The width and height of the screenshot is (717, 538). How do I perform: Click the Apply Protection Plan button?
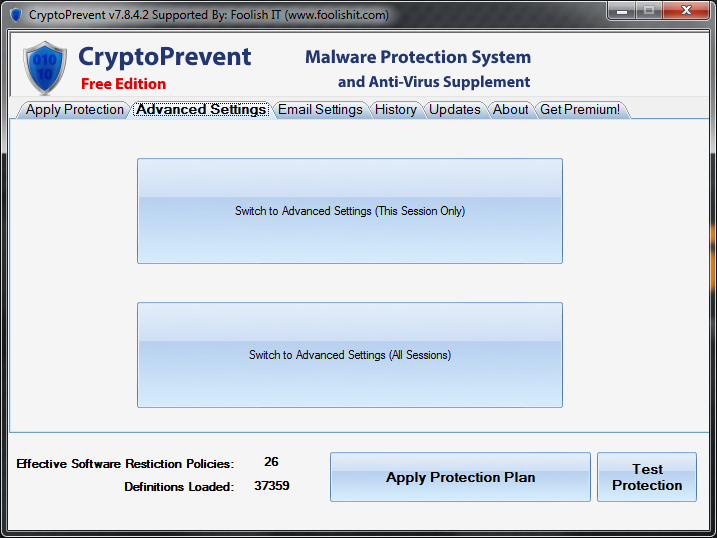tap(460, 477)
